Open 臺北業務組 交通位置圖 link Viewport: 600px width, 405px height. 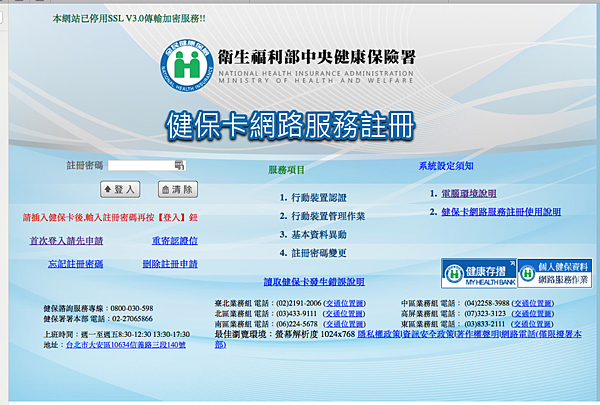[x=344, y=304]
